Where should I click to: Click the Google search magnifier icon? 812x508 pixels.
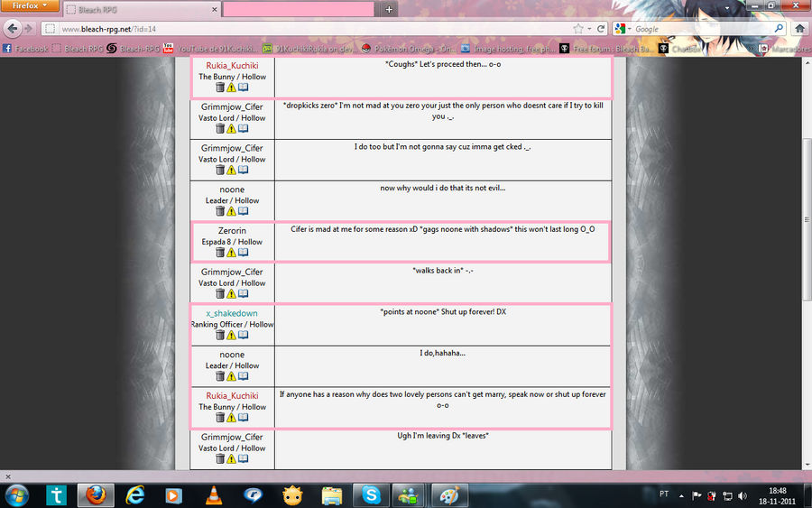point(779,29)
